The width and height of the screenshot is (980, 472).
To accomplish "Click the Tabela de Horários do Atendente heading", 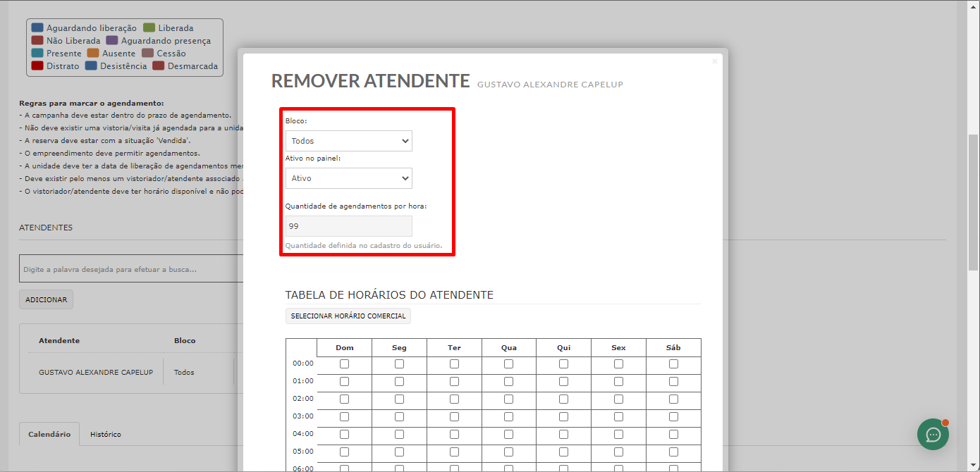I will pyautogui.click(x=389, y=295).
